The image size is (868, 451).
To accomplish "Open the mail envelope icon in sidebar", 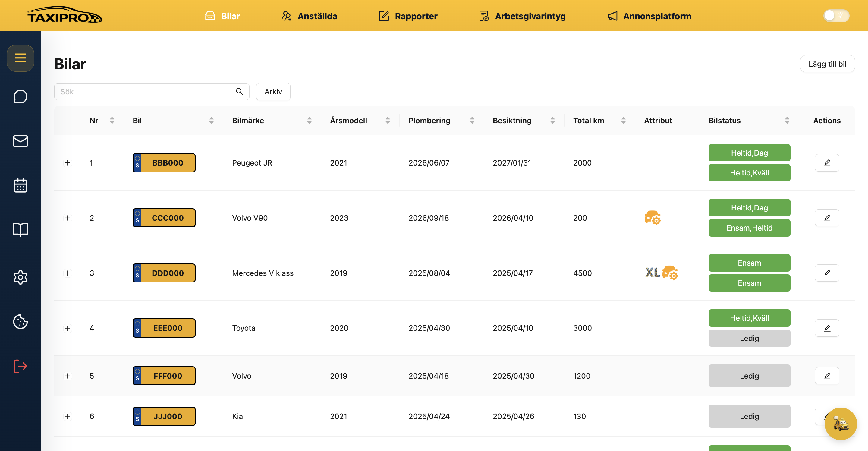I will [x=20, y=141].
